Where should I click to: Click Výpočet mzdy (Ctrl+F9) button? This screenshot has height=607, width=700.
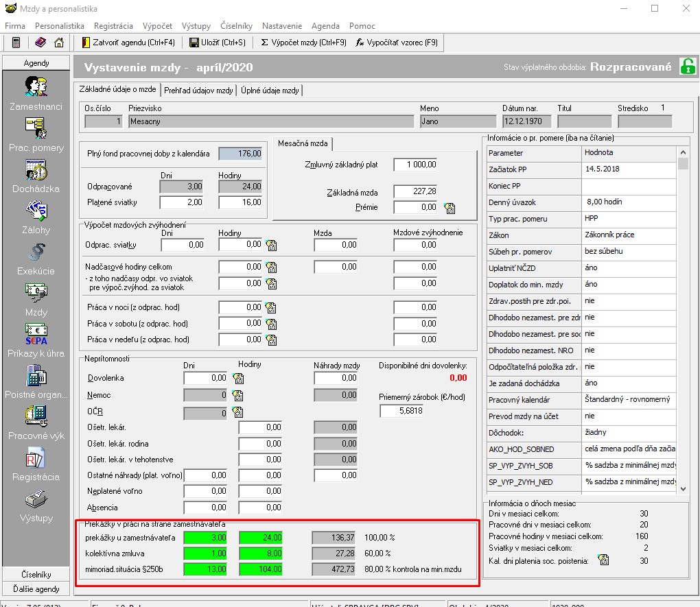(299, 43)
